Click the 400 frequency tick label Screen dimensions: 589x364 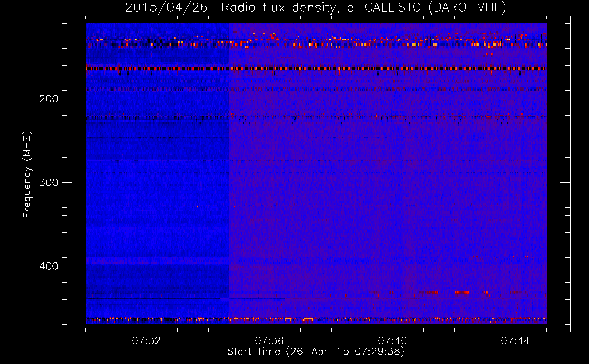(48, 266)
